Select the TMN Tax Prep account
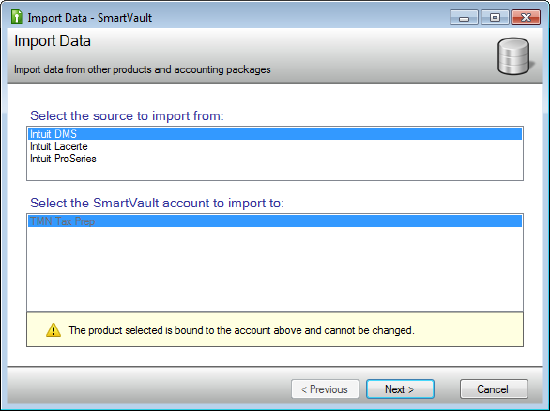Image resolution: width=550 pixels, height=411 pixels. [275, 221]
